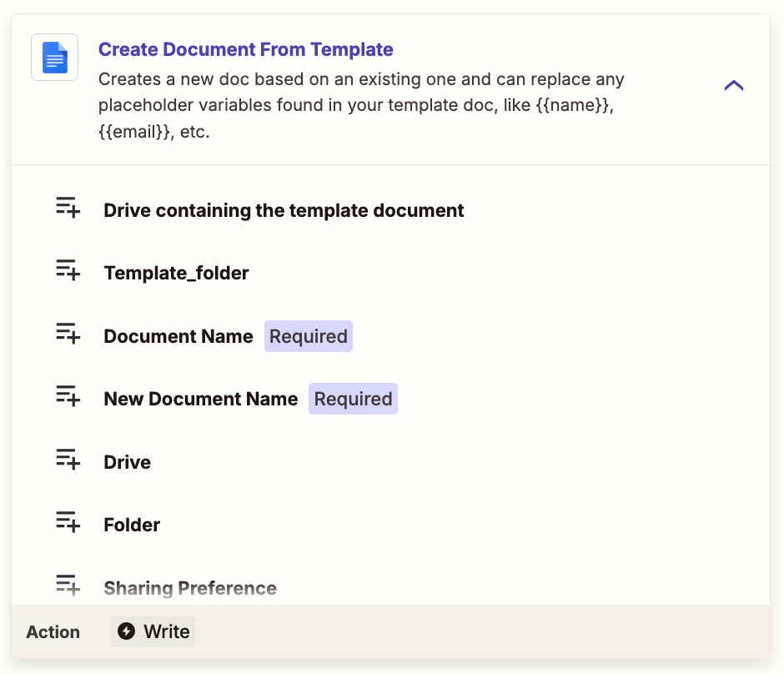Select the Folder field label
The width and height of the screenshot is (784, 674).
point(132,525)
